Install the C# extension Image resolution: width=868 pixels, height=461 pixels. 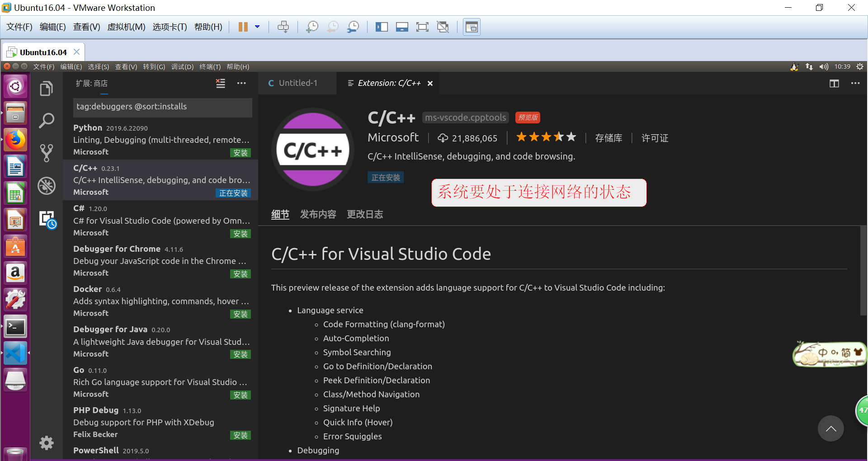click(241, 234)
